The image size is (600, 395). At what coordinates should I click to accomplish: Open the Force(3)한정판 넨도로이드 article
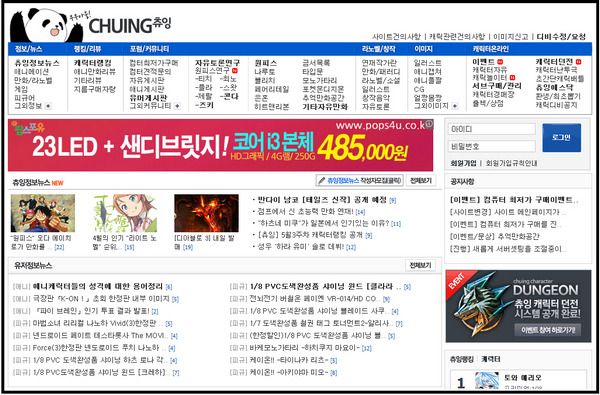pos(96,348)
